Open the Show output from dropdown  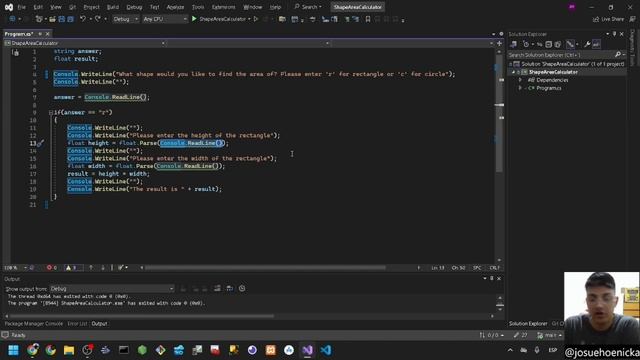pos(112,289)
